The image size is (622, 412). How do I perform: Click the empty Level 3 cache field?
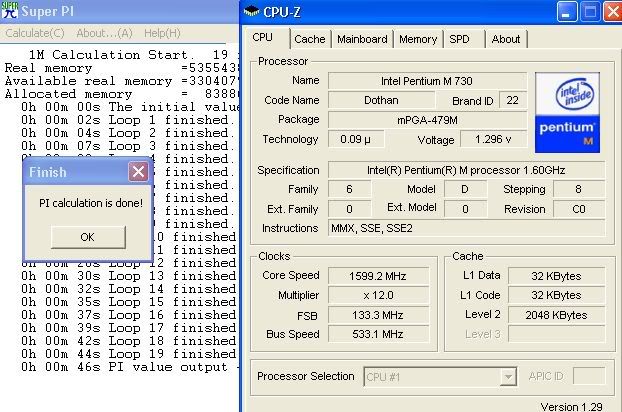coord(556,334)
